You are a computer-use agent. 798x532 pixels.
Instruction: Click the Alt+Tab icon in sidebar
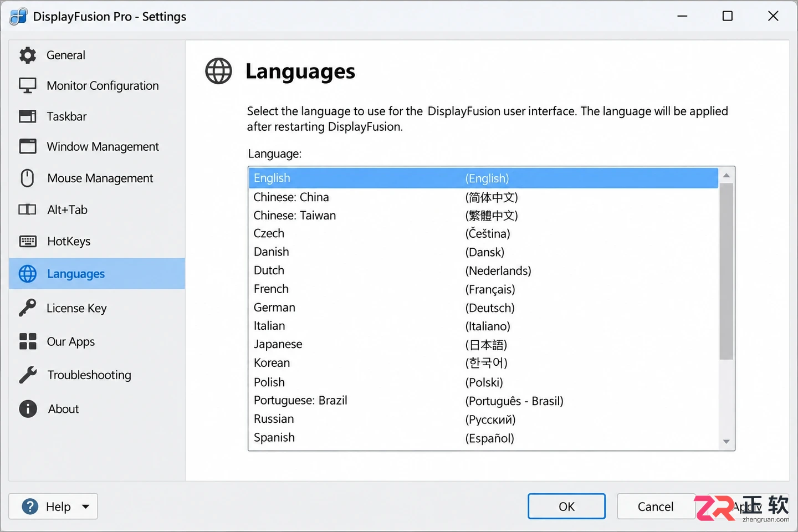(27, 209)
